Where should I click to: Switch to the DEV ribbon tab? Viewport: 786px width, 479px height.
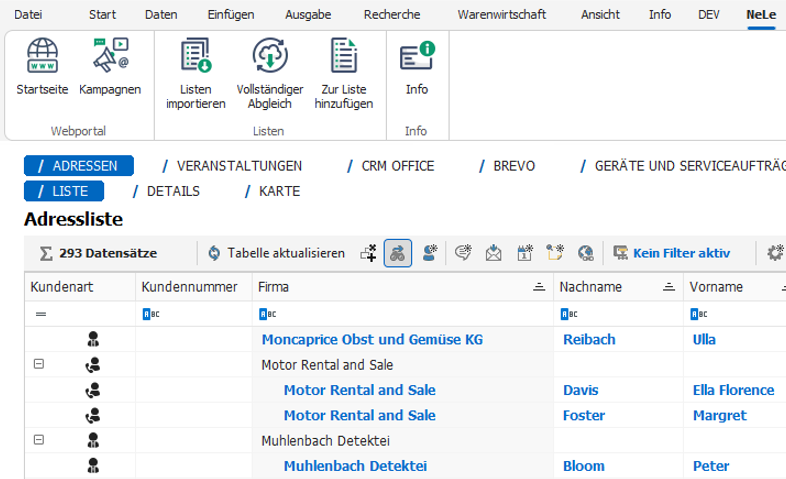click(709, 15)
